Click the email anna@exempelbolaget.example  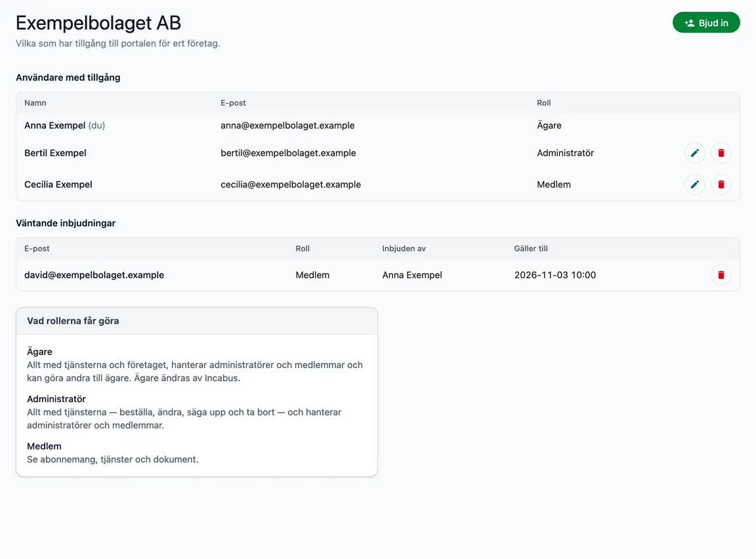coord(287,125)
